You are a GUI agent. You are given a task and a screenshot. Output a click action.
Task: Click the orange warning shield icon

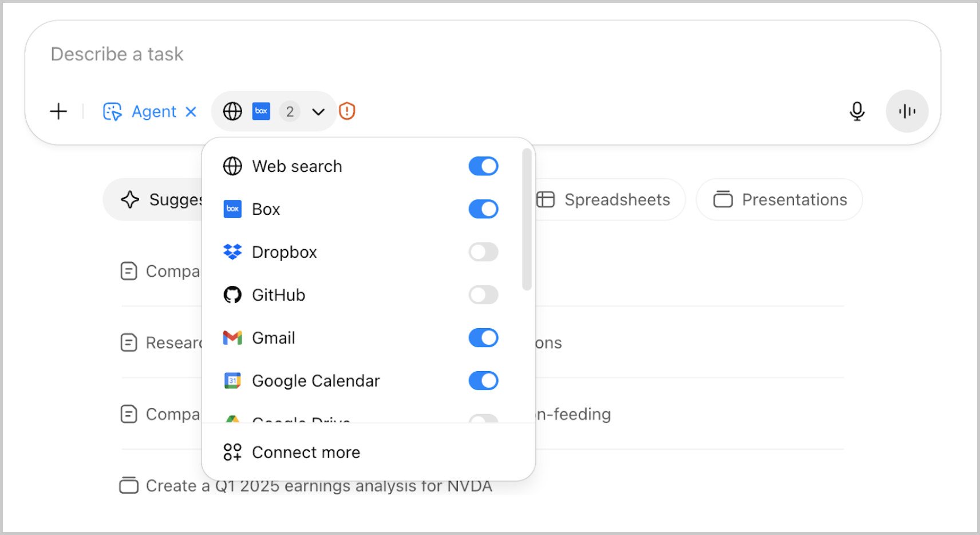346,111
